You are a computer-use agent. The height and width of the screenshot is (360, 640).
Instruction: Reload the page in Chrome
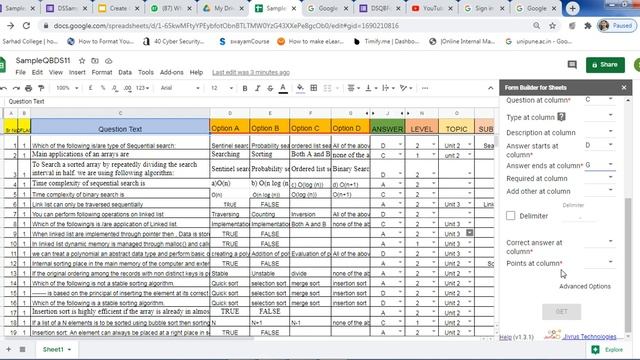click(27, 26)
